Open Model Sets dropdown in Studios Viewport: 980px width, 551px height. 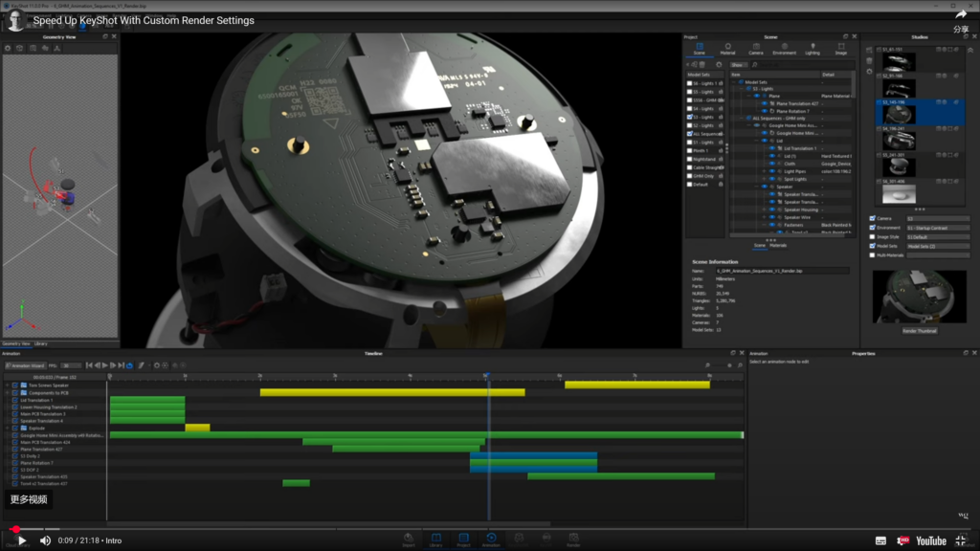tap(938, 246)
